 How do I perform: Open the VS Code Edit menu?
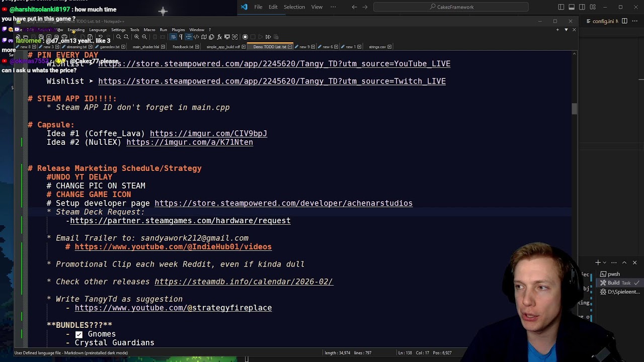273,7
